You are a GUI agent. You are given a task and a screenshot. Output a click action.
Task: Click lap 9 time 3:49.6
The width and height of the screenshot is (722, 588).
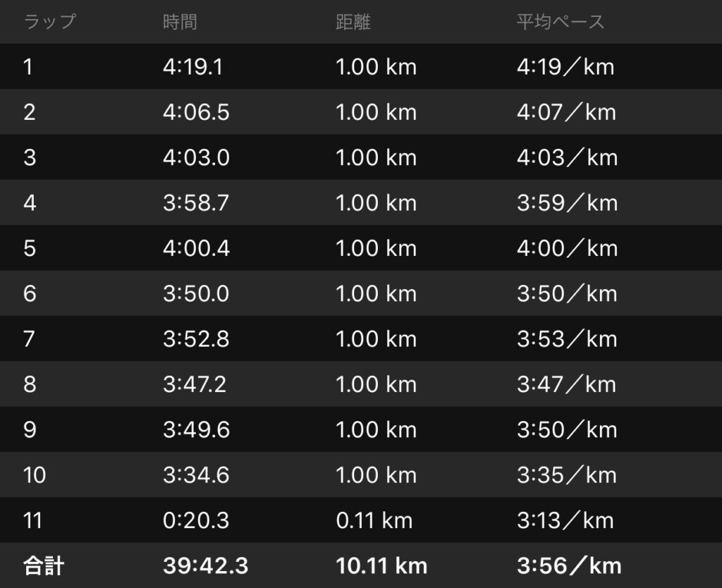(196, 429)
